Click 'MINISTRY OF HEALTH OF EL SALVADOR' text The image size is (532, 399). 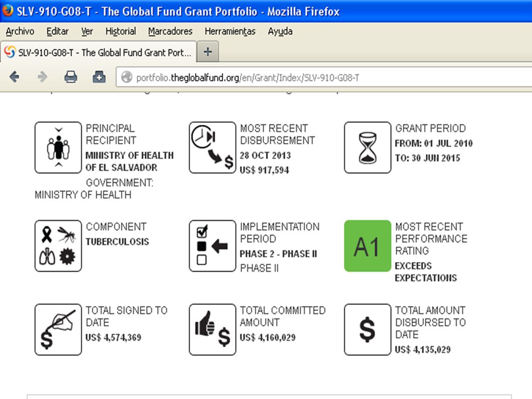coord(129,162)
